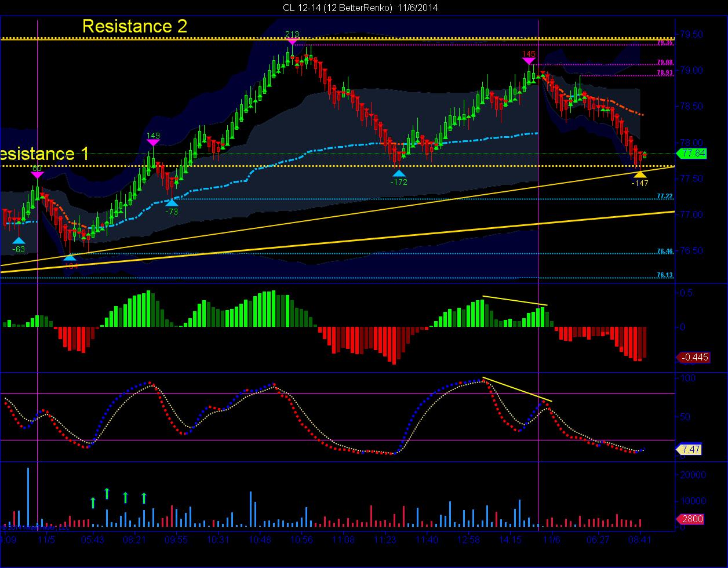Select the stochastic value tag 7.47
The image size is (728, 568).
tap(690, 449)
